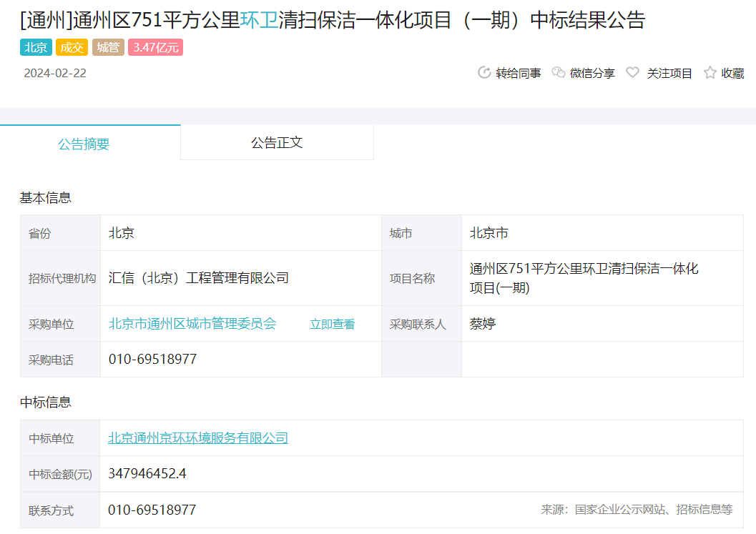Screen dimensions: 756x534
Task: Click the 转给同事 text link
Action: point(519,73)
